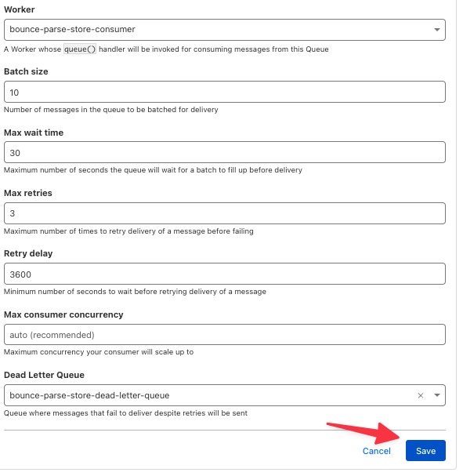
Task: Edit the Retry delay field showing 3600
Action: tap(224, 274)
